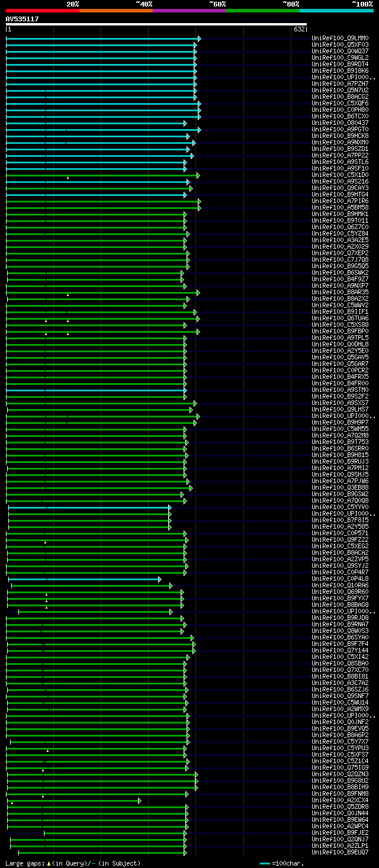This screenshot has height=868, width=379.
Task: Select hit label UniRef100_O80437
Action: point(340,123)
